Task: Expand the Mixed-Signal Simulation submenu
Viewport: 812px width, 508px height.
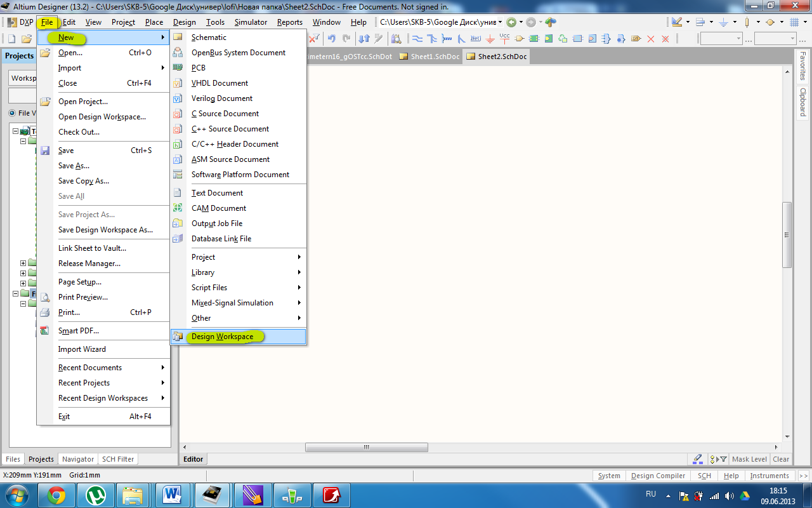Action: (x=239, y=303)
